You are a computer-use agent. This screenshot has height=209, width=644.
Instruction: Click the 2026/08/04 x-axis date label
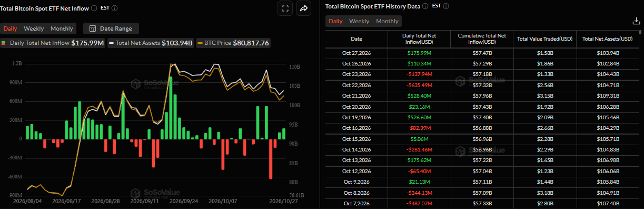[x=27, y=201]
